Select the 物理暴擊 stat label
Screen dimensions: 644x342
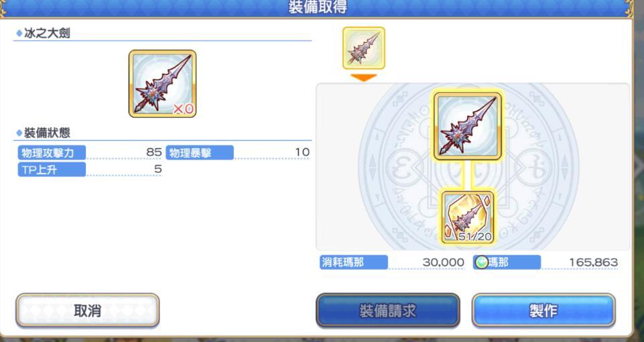(x=200, y=152)
